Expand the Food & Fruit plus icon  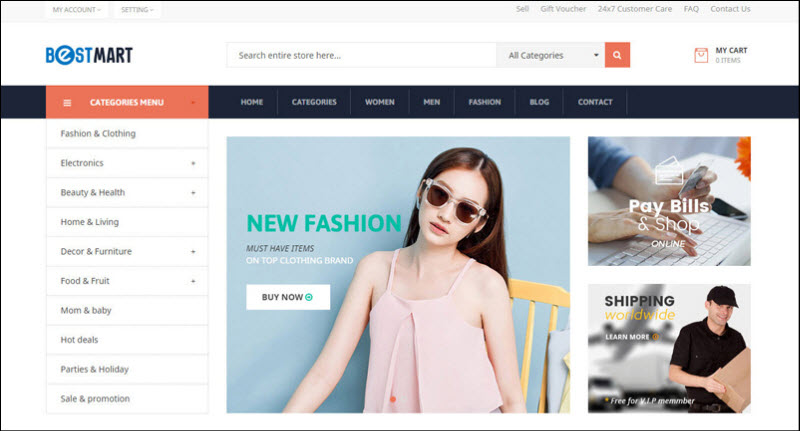point(193,281)
